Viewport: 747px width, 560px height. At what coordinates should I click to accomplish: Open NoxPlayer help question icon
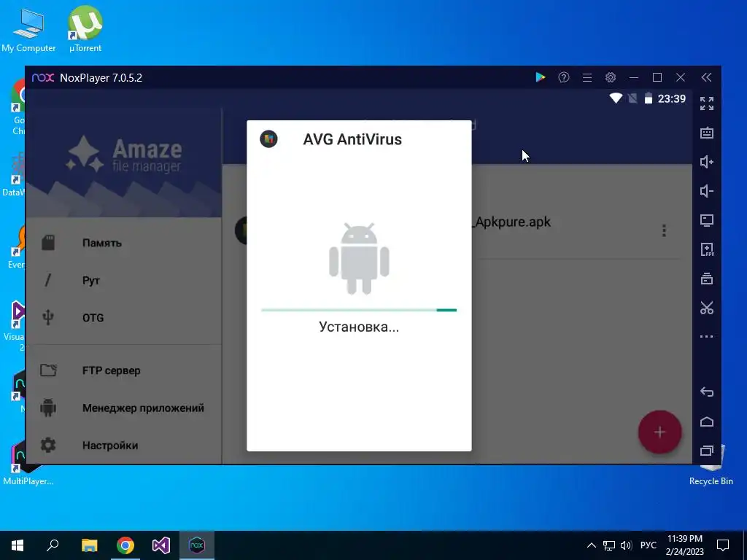564,77
